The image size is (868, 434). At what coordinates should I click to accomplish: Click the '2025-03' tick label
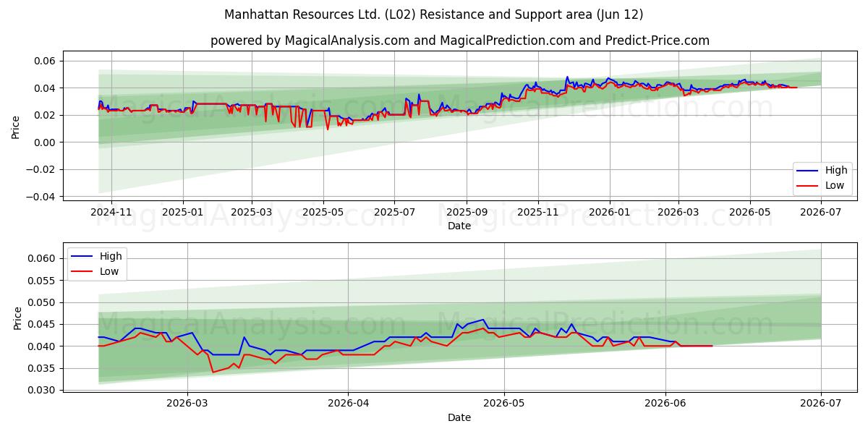[x=252, y=213]
